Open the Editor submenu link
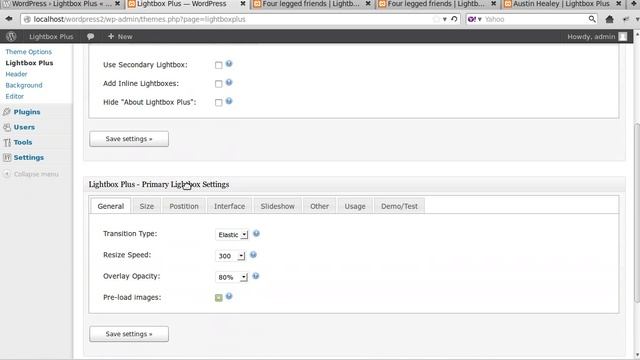The image size is (640, 360). (15, 96)
